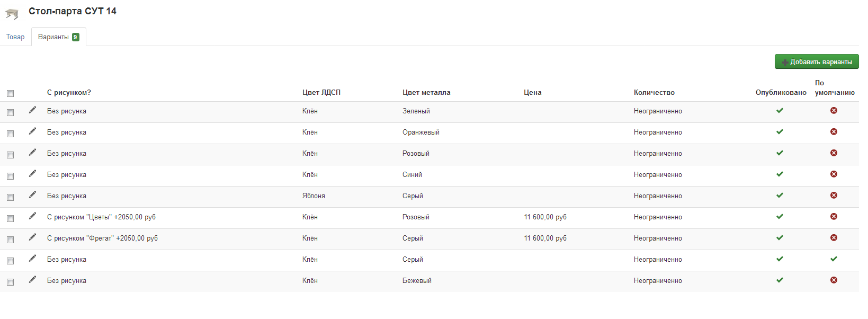Click the desk product thumbnail icon
Image resolution: width=868 pixels, height=319 pixels.
(x=12, y=13)
